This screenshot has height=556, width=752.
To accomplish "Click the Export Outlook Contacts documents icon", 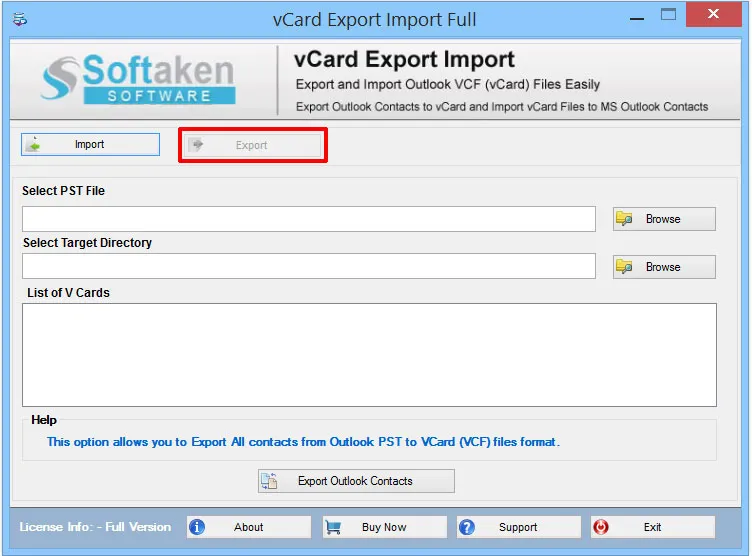I will [270, 481].
